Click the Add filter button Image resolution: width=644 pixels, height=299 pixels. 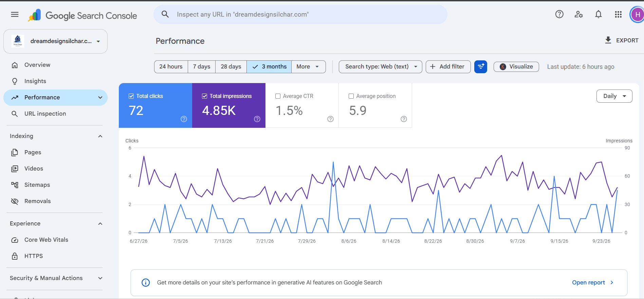click(448, 67)
